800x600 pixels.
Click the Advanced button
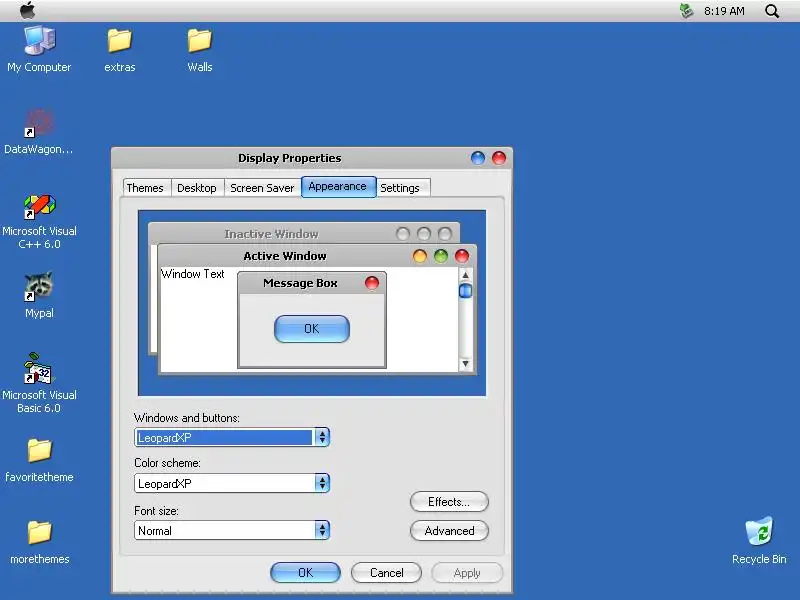point(449,531)
